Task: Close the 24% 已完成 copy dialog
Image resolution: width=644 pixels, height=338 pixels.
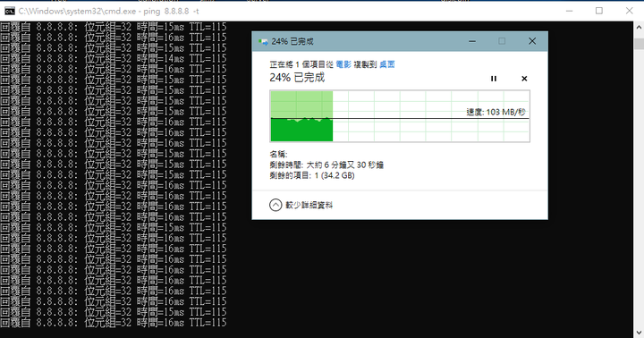Action: tap(532, 41)
